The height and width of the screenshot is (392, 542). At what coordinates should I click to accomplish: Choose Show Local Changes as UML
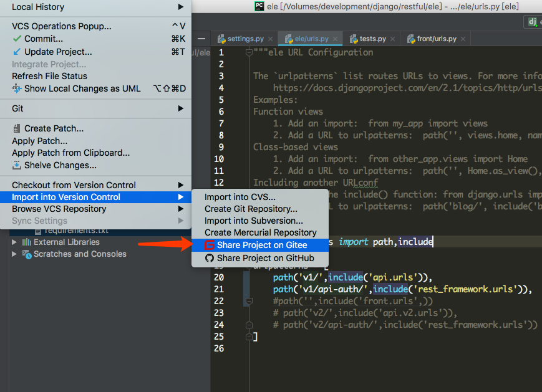[x=96, y=88]
